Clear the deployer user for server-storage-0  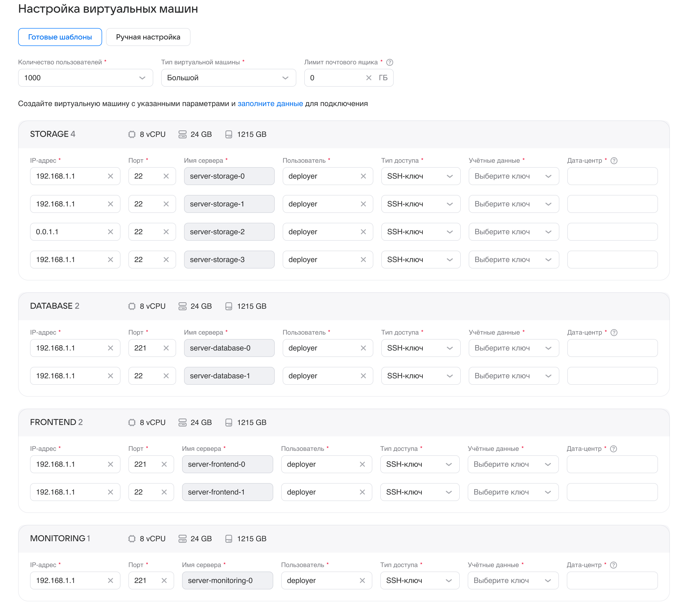[x=363, y=176]
